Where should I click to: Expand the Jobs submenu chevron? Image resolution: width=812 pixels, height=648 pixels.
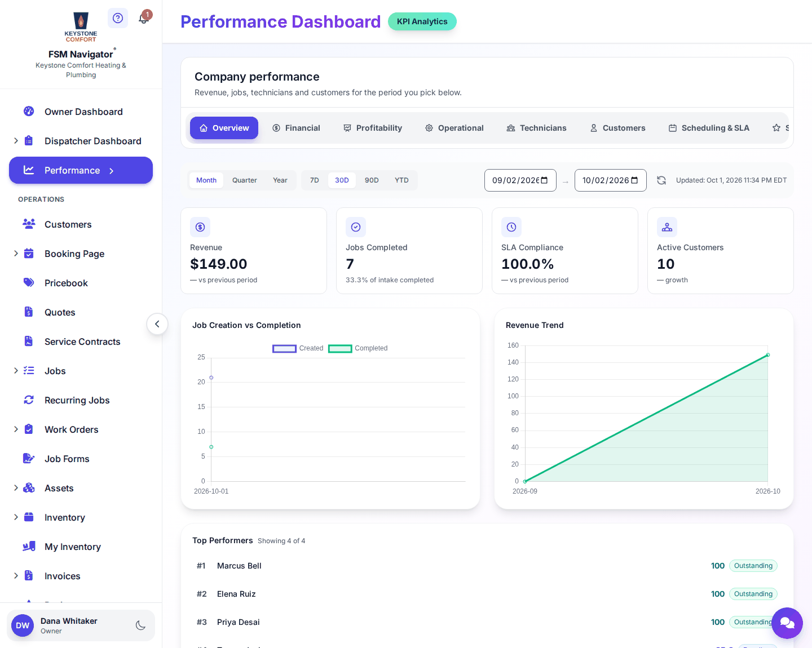click(x=16, y=371)
